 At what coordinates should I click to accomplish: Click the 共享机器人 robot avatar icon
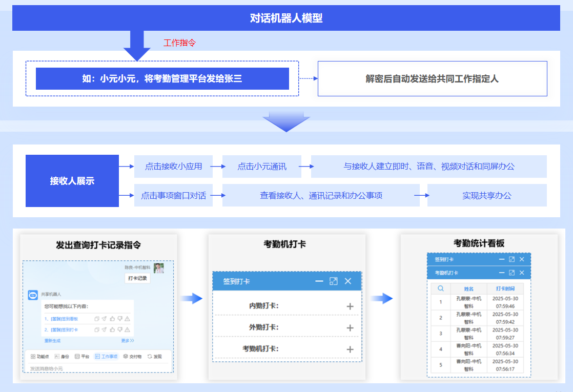tap(33, 295)
